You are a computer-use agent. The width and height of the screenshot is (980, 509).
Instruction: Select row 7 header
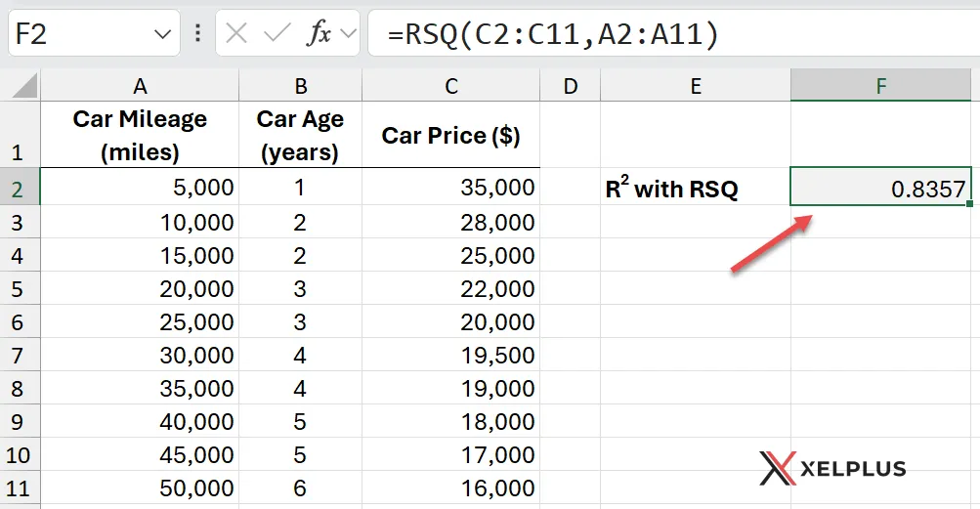[x=20, y=355]
